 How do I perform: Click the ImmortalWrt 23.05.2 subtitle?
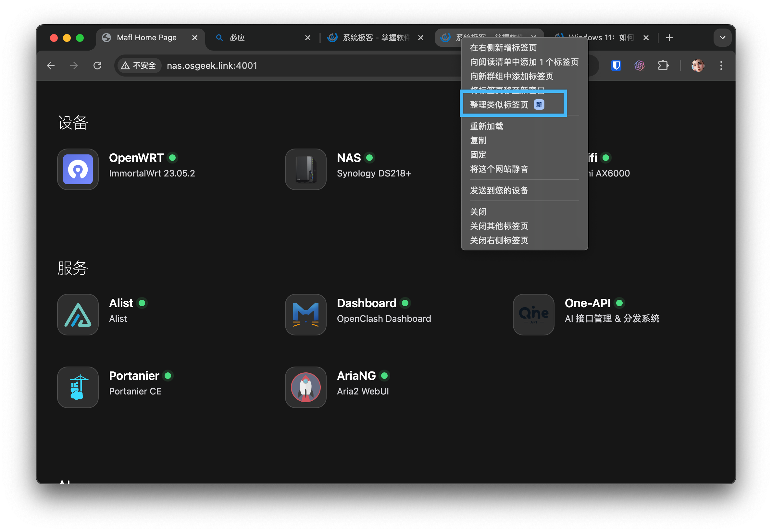point(152,173)
